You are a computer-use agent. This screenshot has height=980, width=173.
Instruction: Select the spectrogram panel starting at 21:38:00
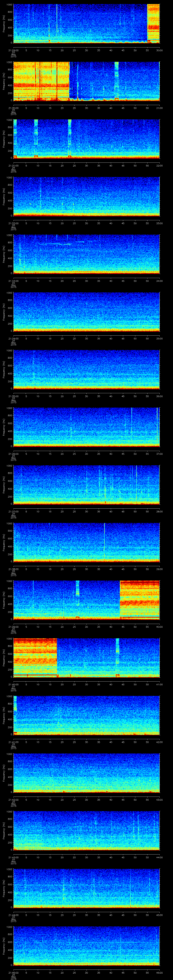point(86,543)
